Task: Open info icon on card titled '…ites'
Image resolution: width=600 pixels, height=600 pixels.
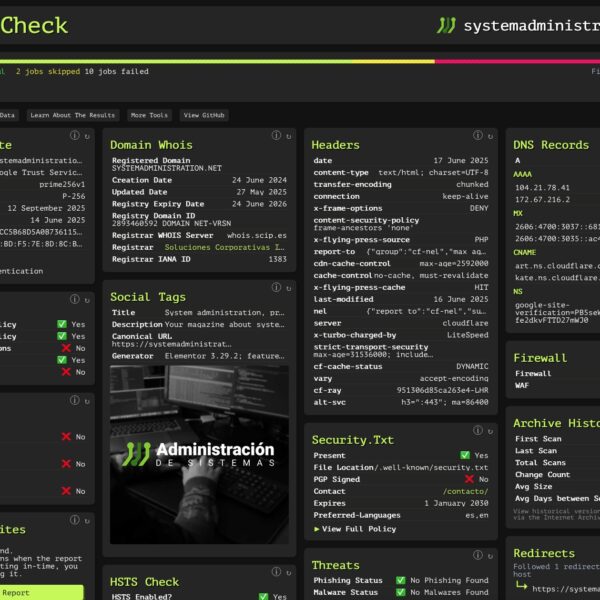Action: (x=75, y=520)
